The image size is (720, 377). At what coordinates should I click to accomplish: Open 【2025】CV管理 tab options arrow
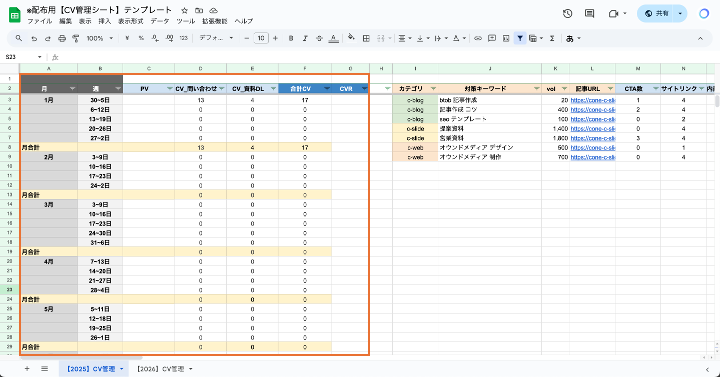[122, 369]
